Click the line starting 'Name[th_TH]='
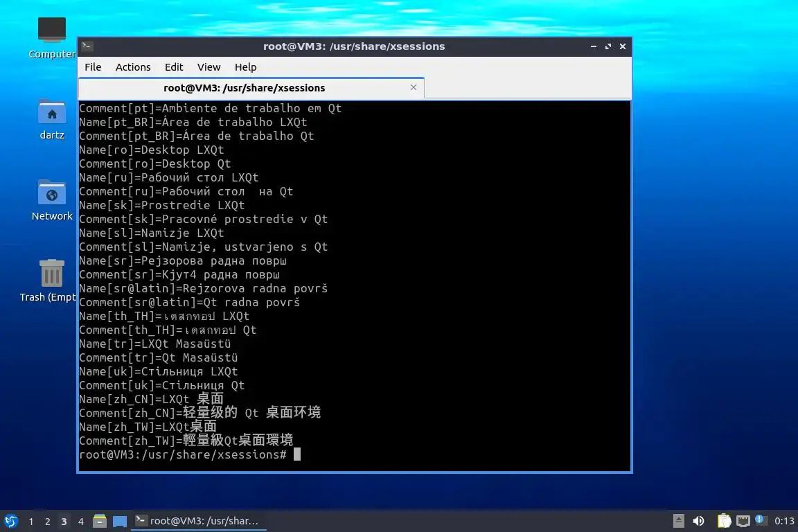 [164, 316]
